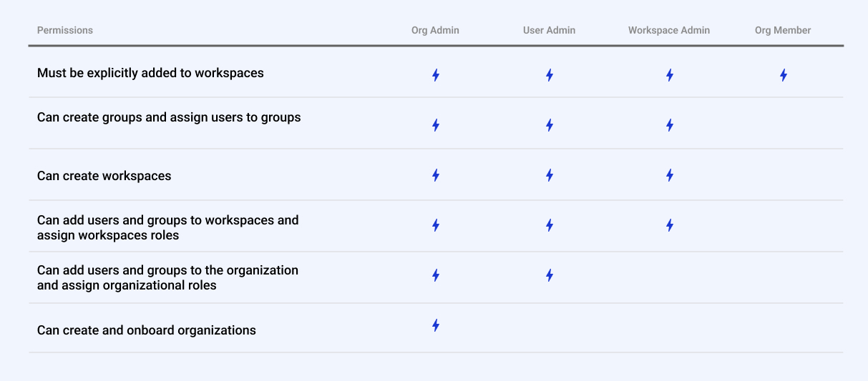
Task: Click Workspace Admin bolt for 'Can create groups' row
Action: (669, 125)
